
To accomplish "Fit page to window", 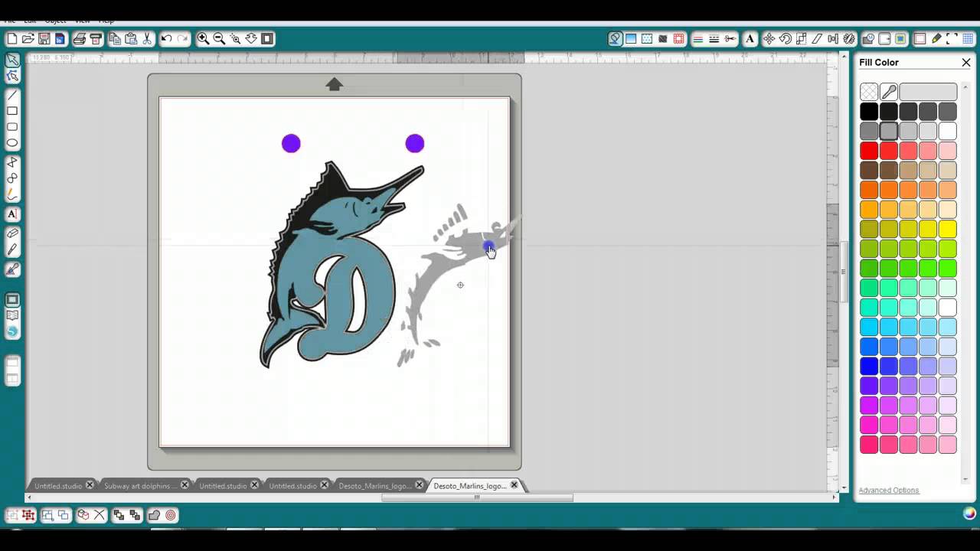I will click(267, 38).
